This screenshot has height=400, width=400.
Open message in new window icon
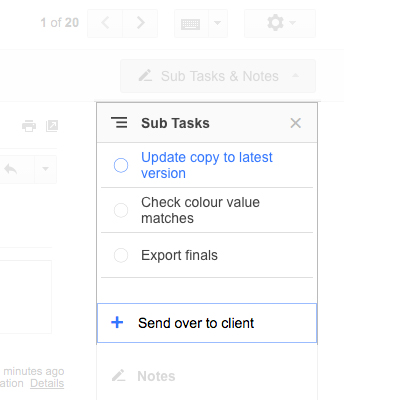click(52, 126)
